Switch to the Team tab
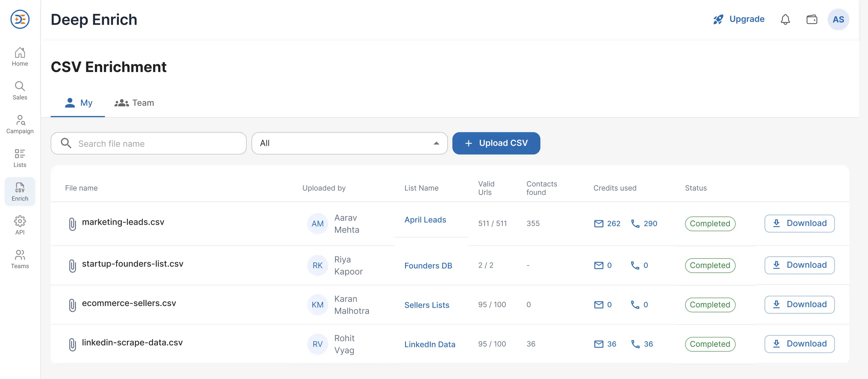This screenshot has width=868, height=379. click(x=134, y=103)
